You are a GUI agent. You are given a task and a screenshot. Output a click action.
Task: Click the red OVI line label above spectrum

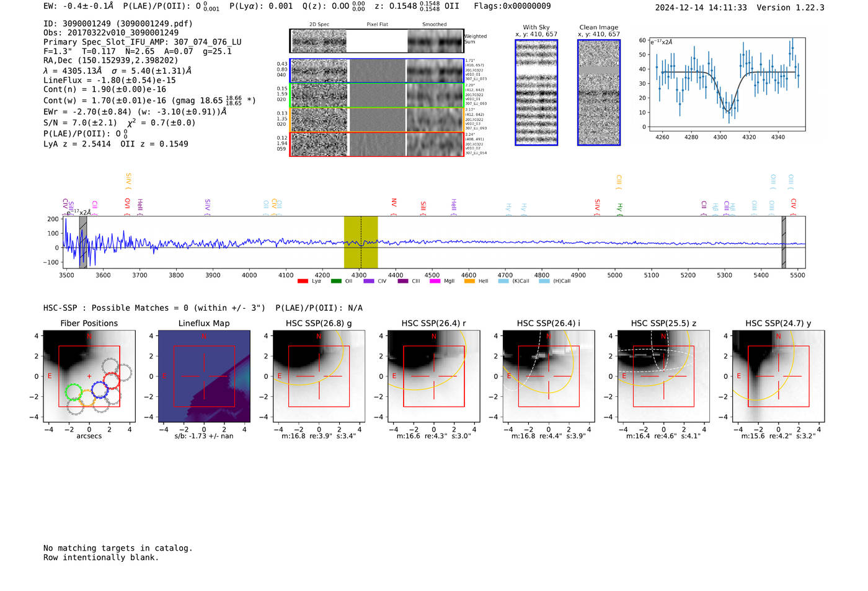[127, 207]
